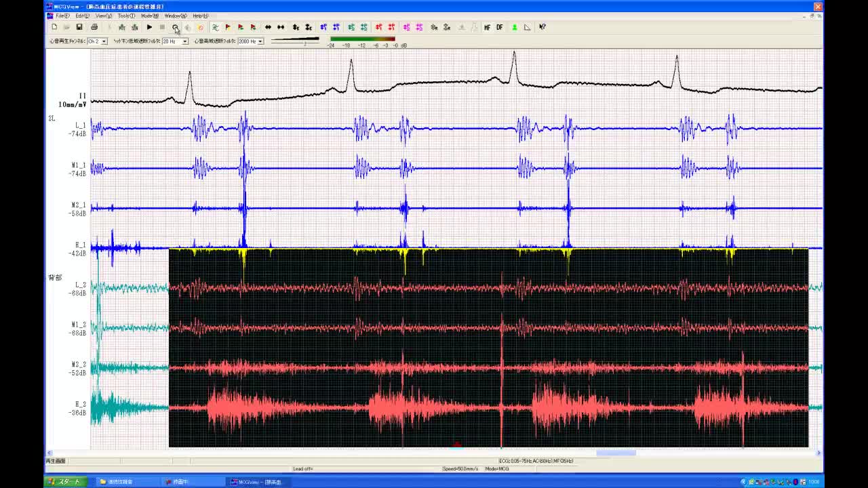Click the first blue channel gain icon
Screen dimensions: 868x488
(323, 27)
